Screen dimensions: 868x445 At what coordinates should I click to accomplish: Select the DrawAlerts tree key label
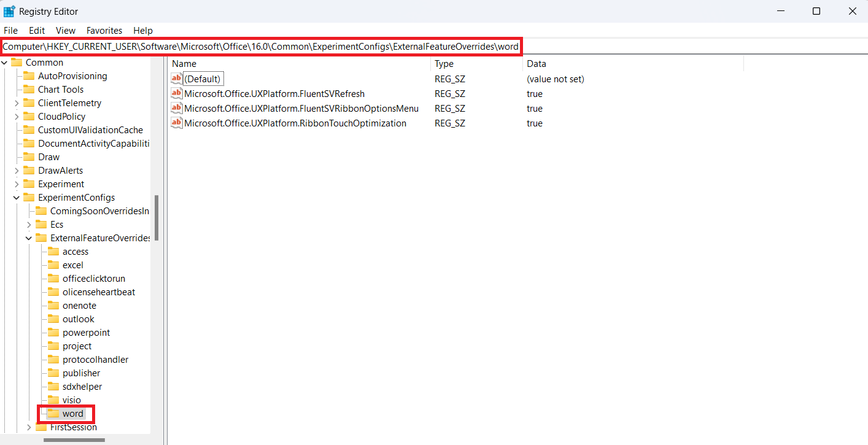60,171
